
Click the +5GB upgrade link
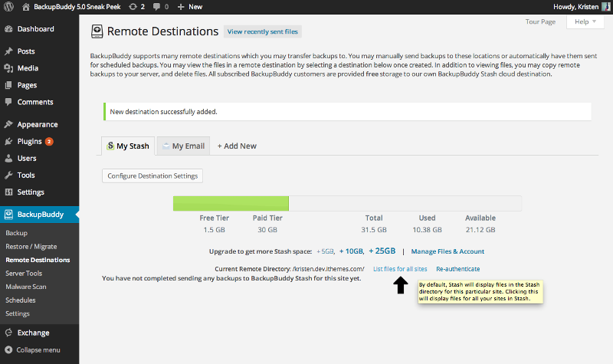pos(325,251)
